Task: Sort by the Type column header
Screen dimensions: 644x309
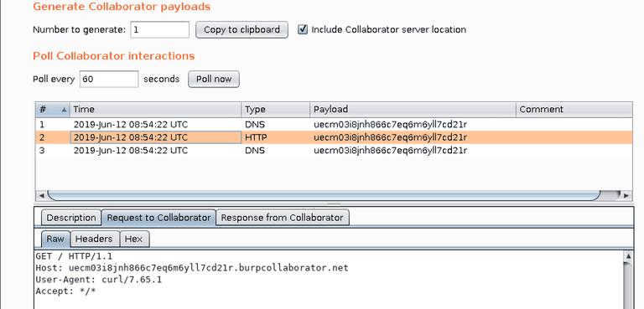Action: 276,110
